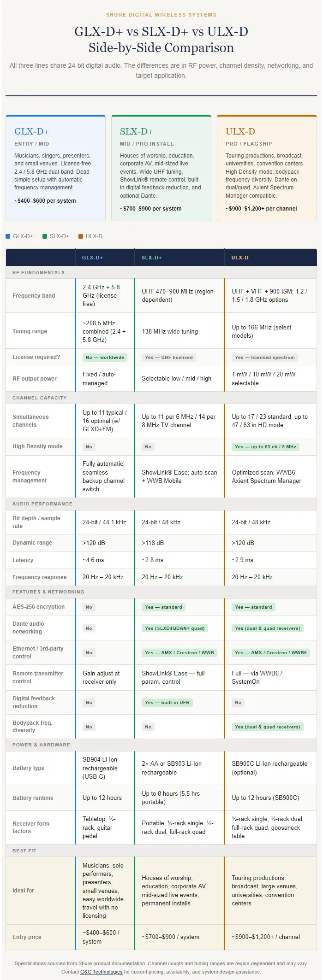The image size is (323, 980).
Task: Click 'Yes — AMX / Crestron / WWB6' badge
Action: pos(271,652)
